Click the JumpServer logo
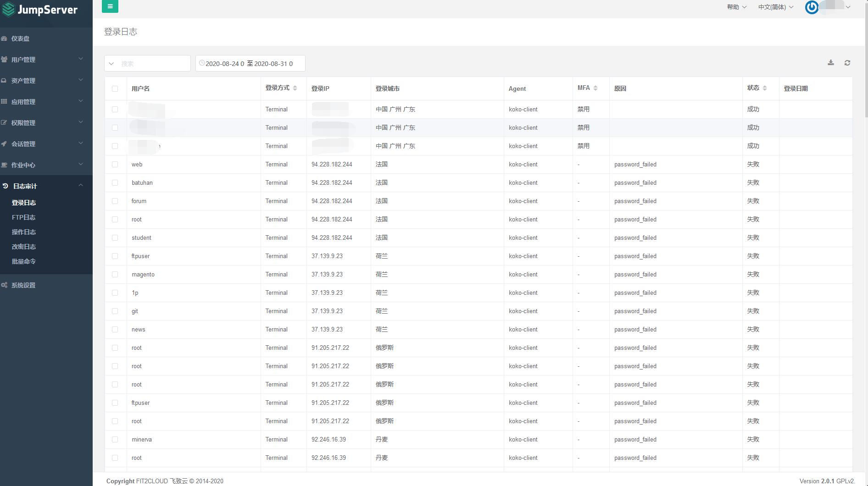 click(x=39, y=10)
